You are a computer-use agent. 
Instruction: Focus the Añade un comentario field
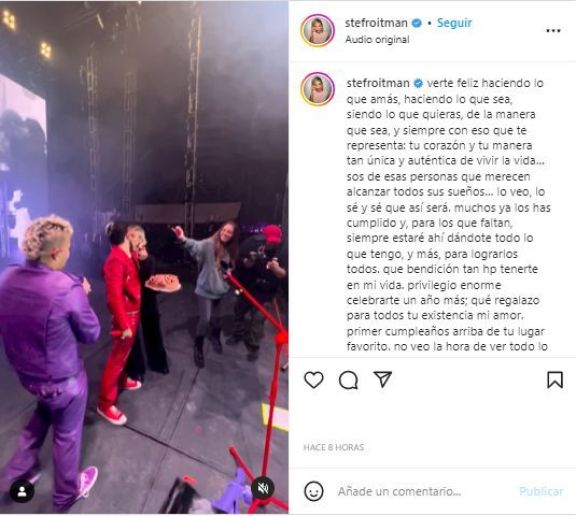399,491
